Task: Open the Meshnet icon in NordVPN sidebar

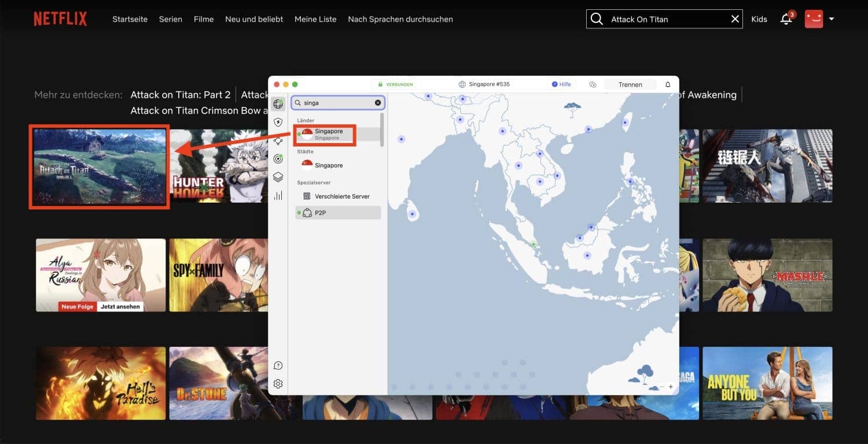Action: click(278, 141)
